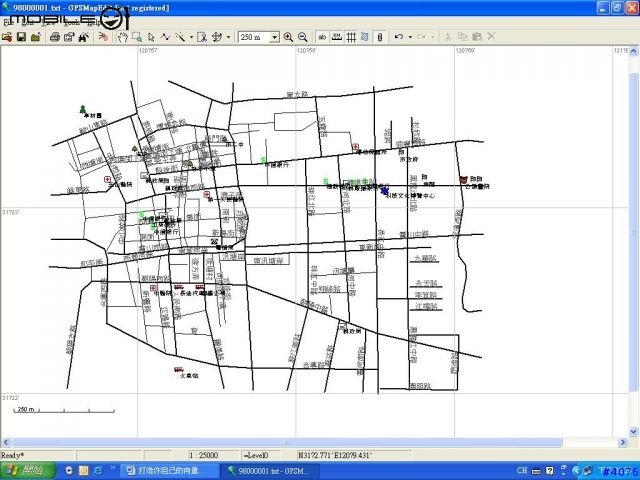Click the greyed Redo icon
Viewport: 640px width, 480px height.
pyautogui.click(x=421, y=37)
